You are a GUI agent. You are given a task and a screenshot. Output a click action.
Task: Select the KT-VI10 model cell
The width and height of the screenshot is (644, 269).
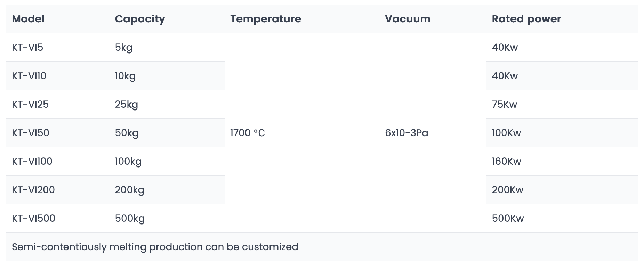[29, 76]
